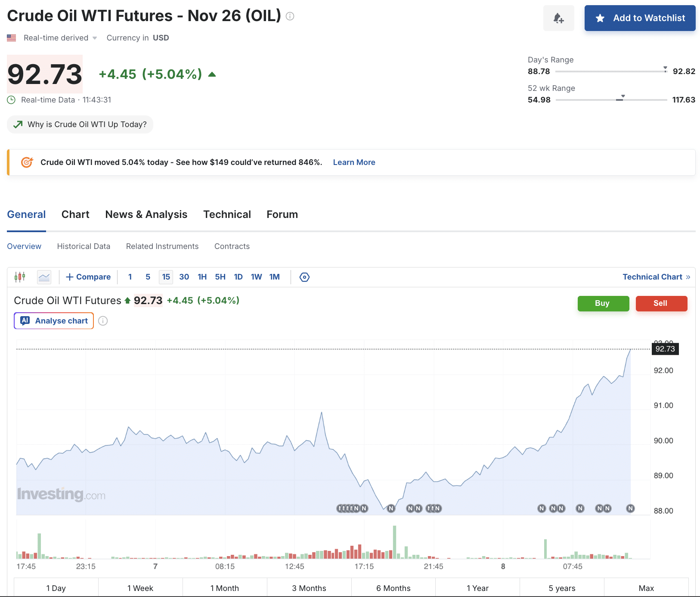Switch to area chart type icon
This screenshot has width=700, height=597.
click(x=44, y=277)
